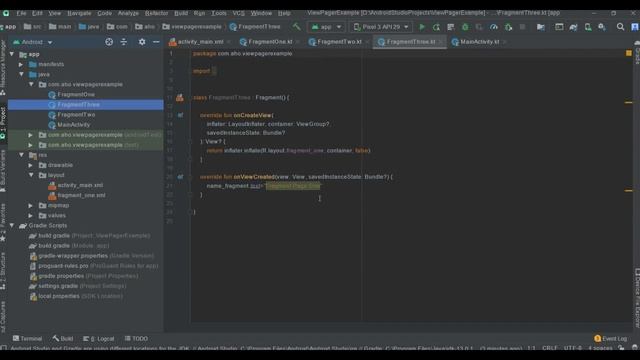
Task: Open the VCS menu
Action: click(x=238, y=13)
